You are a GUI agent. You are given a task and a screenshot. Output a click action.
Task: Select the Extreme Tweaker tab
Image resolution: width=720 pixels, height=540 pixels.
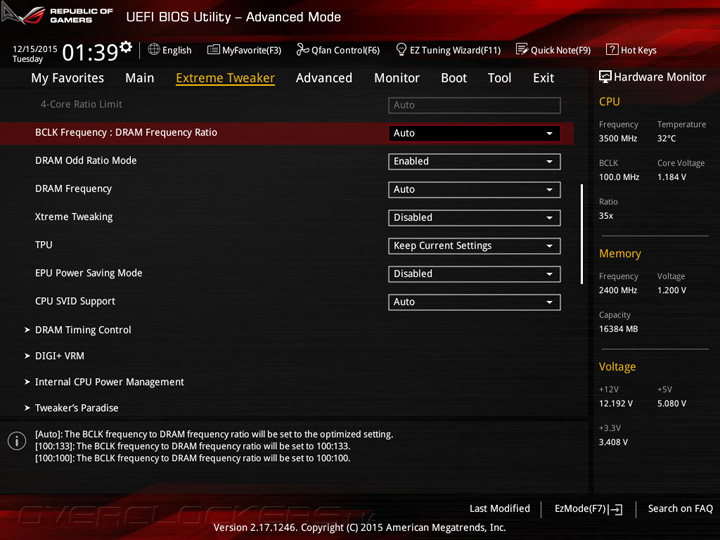(x=225, y=78)
